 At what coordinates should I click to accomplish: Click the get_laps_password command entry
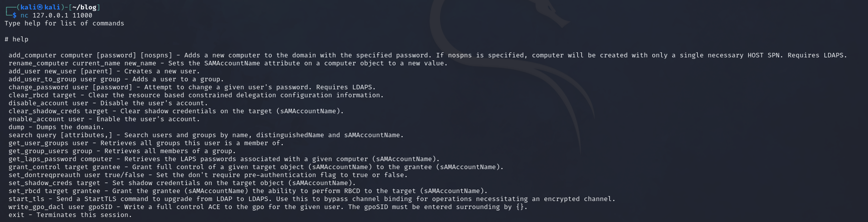click(x=224, y=159)
